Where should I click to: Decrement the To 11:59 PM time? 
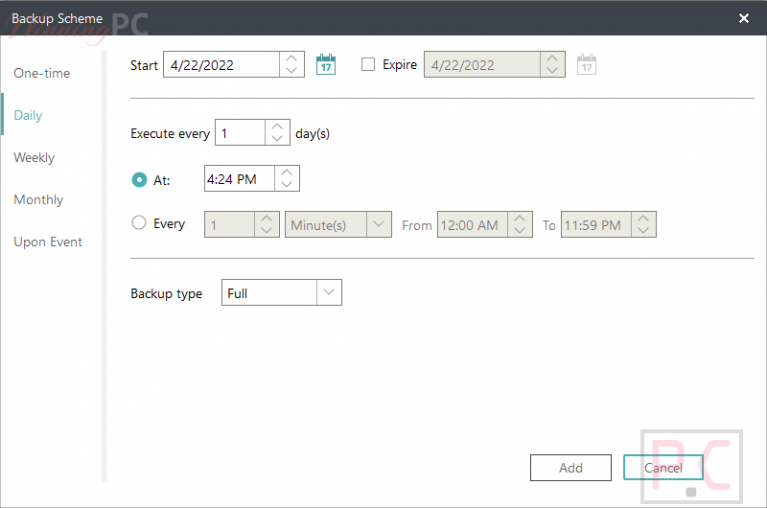click(644, 230)
